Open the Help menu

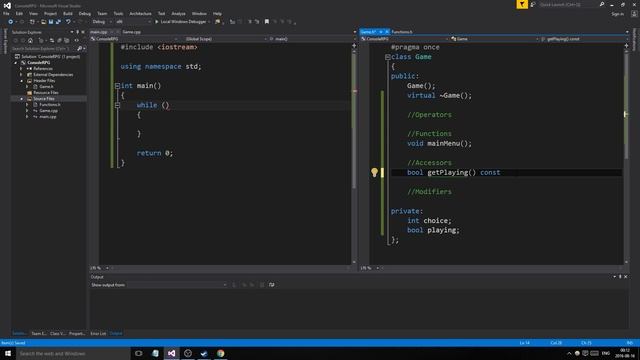pyautogui.click(x=217, y=13)
